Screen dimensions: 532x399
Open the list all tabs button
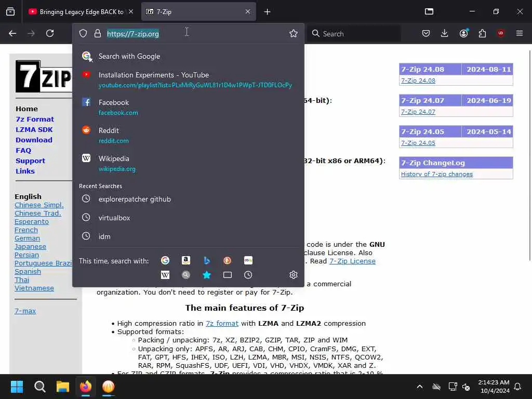[429, 11]
